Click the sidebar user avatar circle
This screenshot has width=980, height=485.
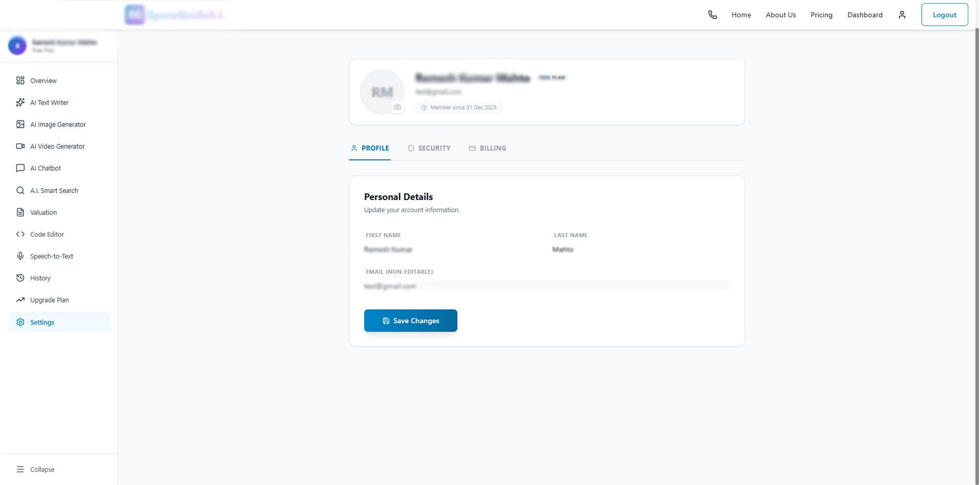coord(17,46)
